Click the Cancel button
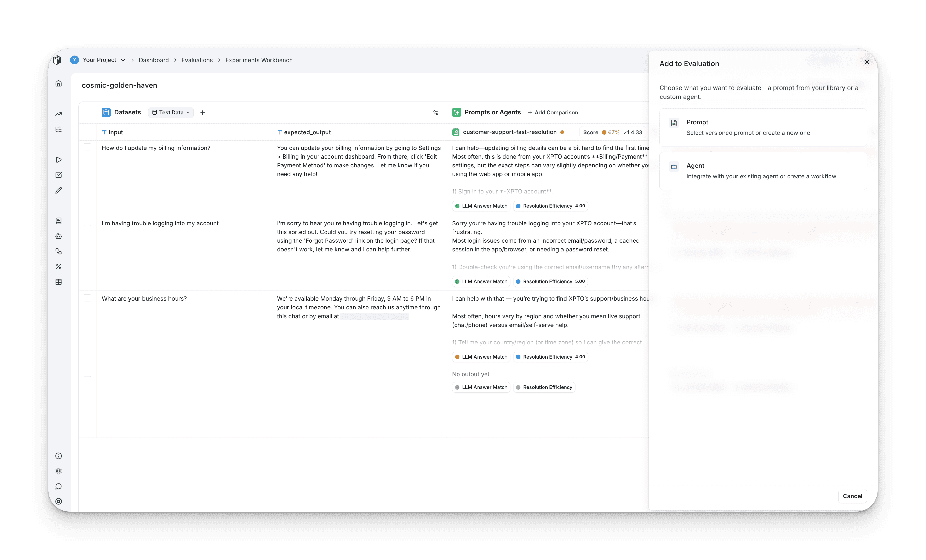Screen dimensions: 926x560 [x=852, y=496]
